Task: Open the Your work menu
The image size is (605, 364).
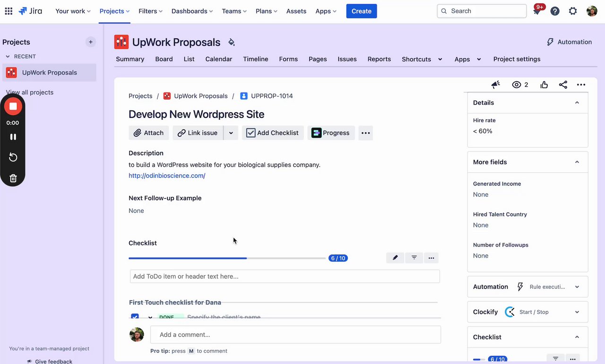Action: point(73,11)
